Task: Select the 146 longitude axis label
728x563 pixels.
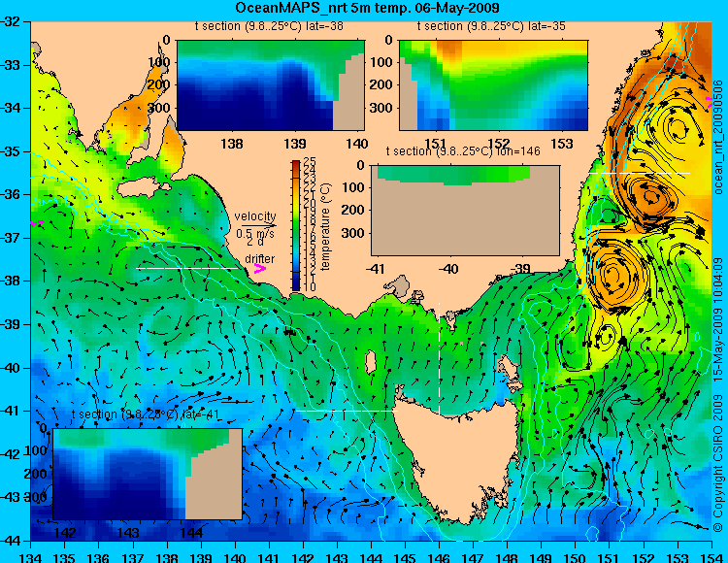Action: 439,557
